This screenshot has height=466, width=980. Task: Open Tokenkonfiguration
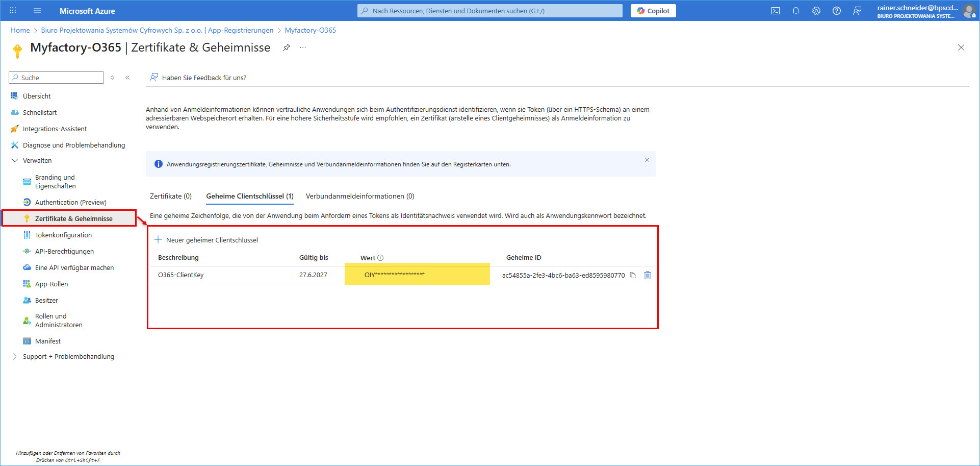(x=63, y=235)
